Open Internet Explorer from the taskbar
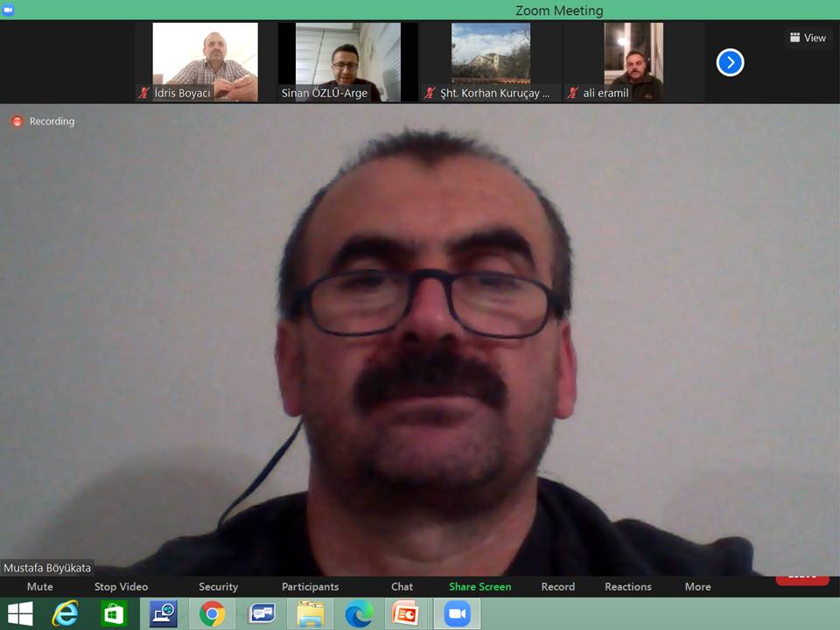The image size is (840, 630). (65, 613)
